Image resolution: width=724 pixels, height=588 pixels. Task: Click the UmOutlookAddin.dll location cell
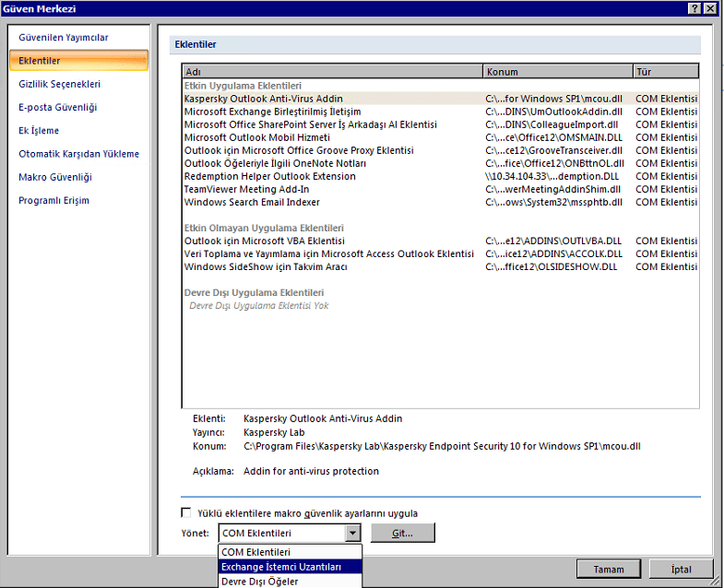pyautogui.click(x=553, y=112)
